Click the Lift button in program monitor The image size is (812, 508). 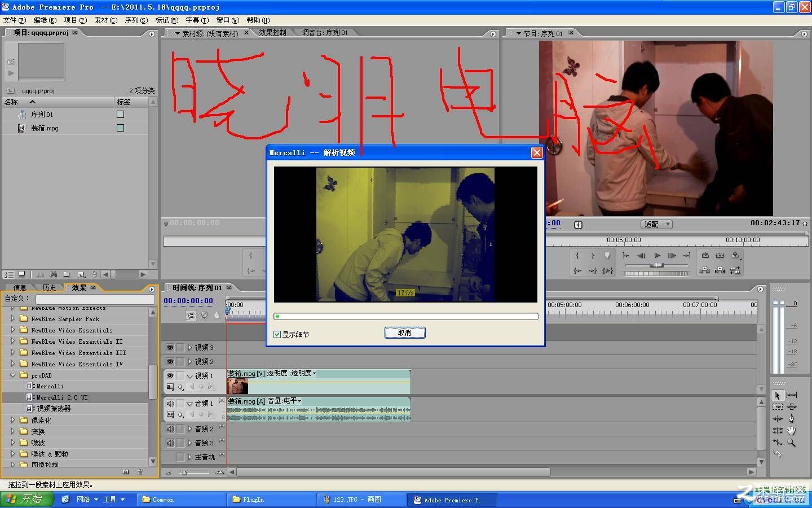coord(704,270)
